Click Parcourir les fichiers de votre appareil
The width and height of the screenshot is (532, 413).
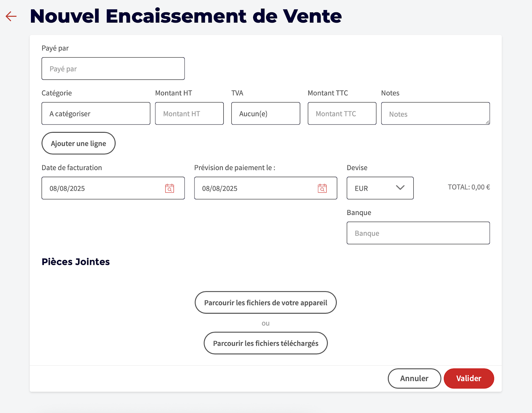[x=265, y=303]
